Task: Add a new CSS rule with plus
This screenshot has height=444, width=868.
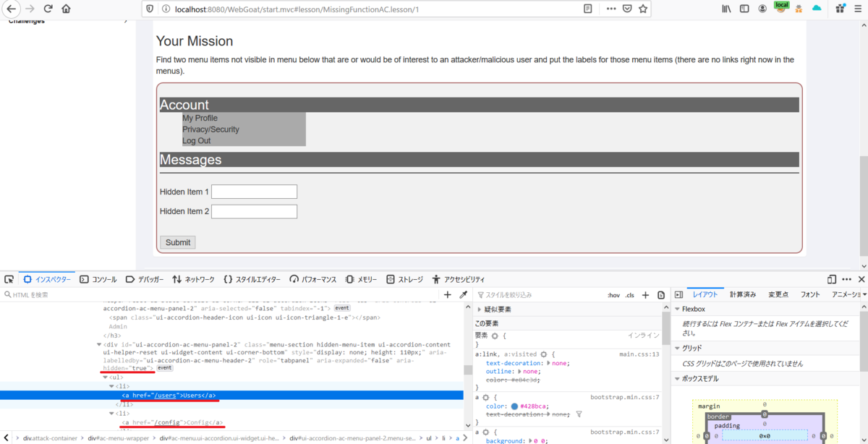Action: click(646, 295)
